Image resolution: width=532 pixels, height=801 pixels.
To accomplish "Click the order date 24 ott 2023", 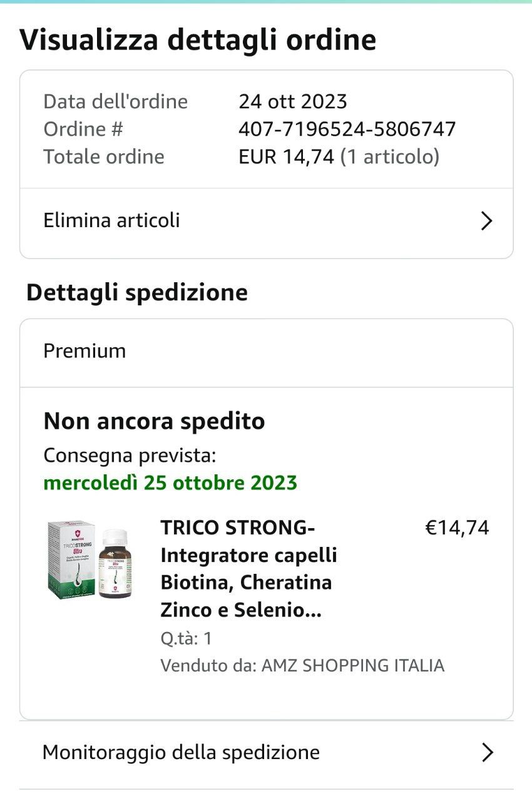I will (292, 101).
